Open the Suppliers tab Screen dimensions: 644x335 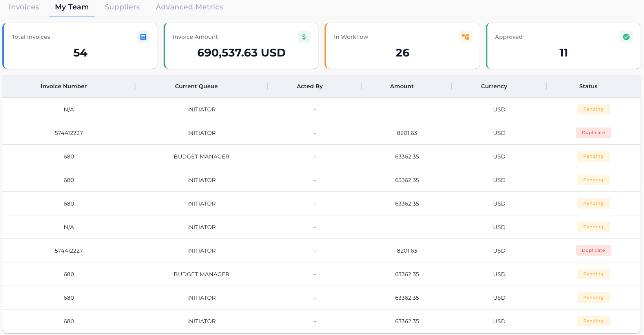point(122,7)
